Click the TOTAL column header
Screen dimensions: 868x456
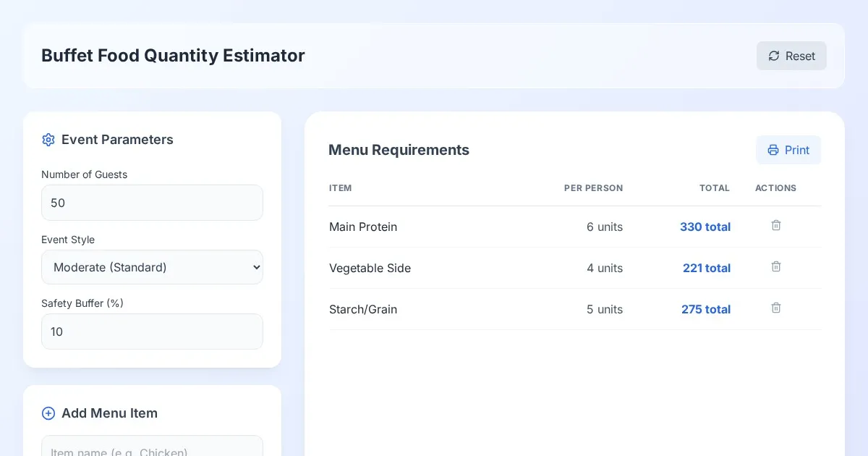(x=714, y=188)
